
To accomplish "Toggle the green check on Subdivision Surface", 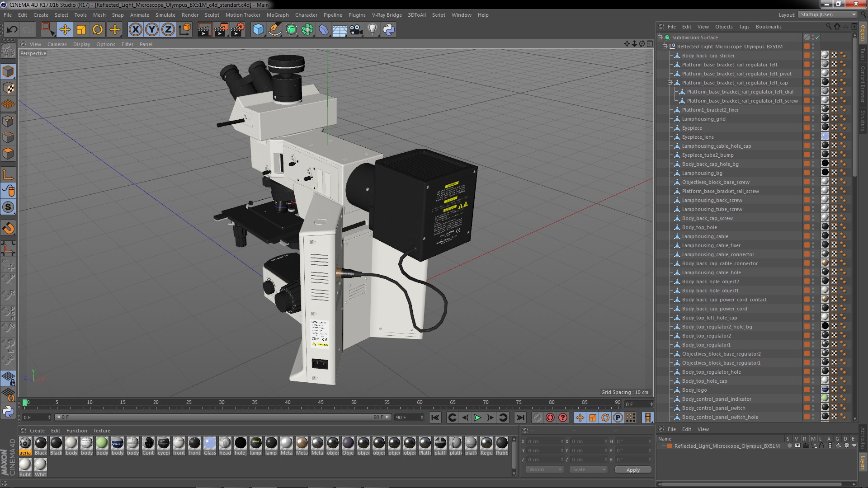I will [817, 38].
